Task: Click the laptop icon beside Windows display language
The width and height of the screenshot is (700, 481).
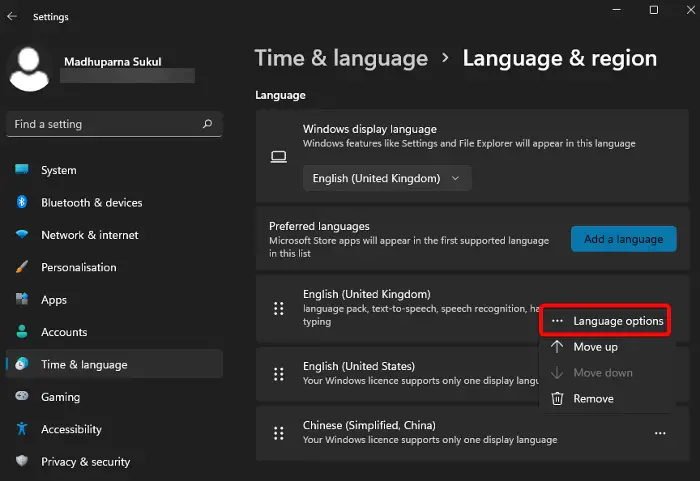Action: [x=279, y=157]
